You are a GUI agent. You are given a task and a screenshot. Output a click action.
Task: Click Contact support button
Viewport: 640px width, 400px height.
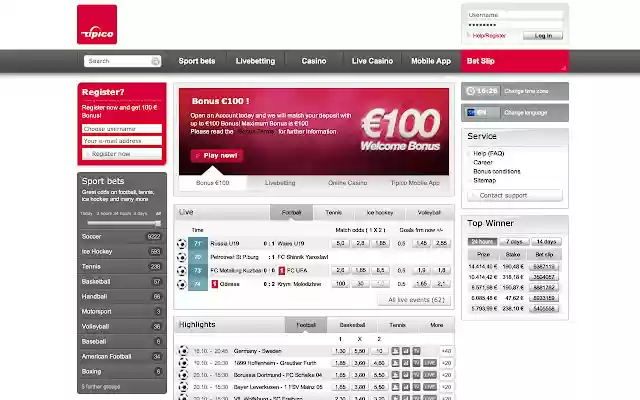515,196
